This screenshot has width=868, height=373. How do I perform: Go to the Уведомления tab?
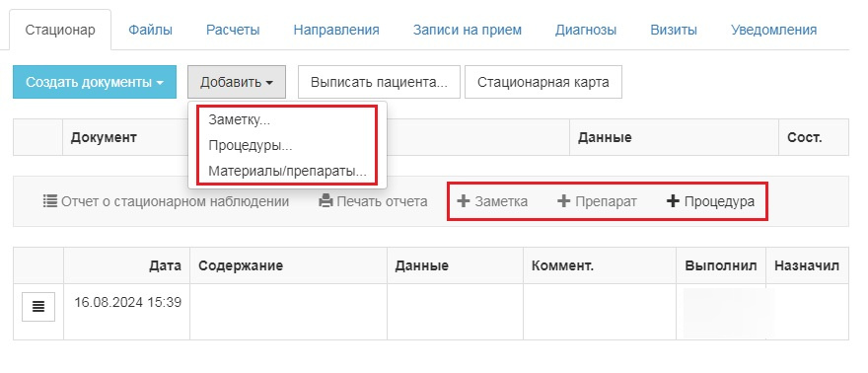(x=773, y=30)
